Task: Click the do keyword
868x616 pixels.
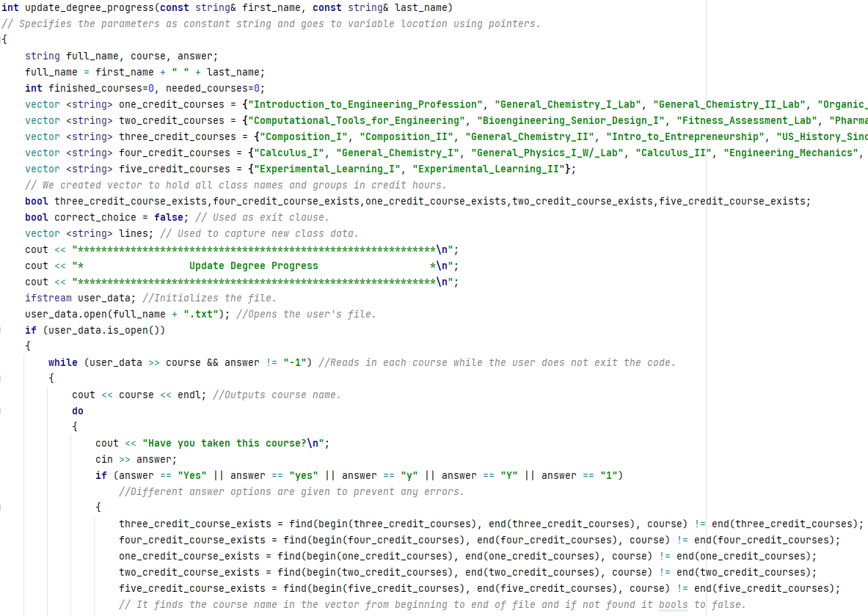Action: click(x=78, y=411)
